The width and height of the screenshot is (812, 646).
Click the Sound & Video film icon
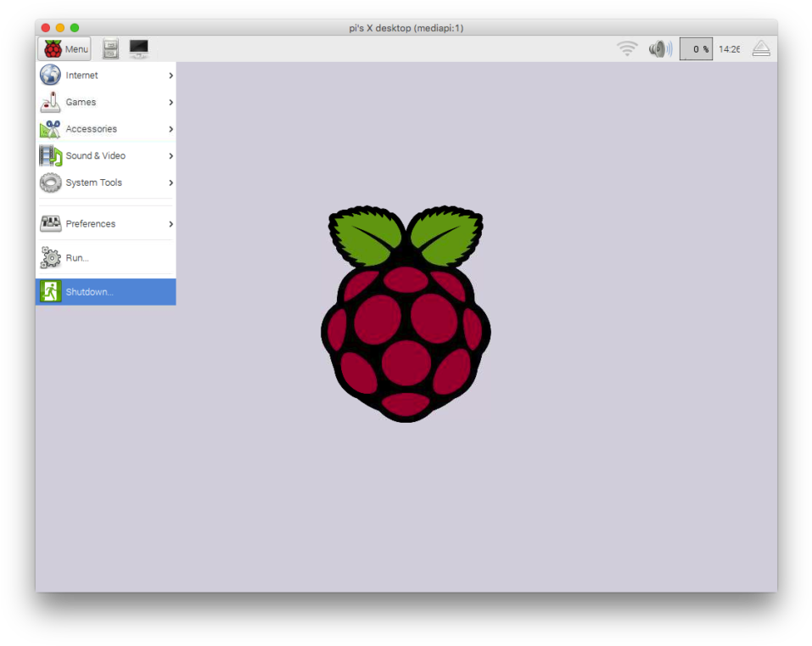tap(50, 155)
